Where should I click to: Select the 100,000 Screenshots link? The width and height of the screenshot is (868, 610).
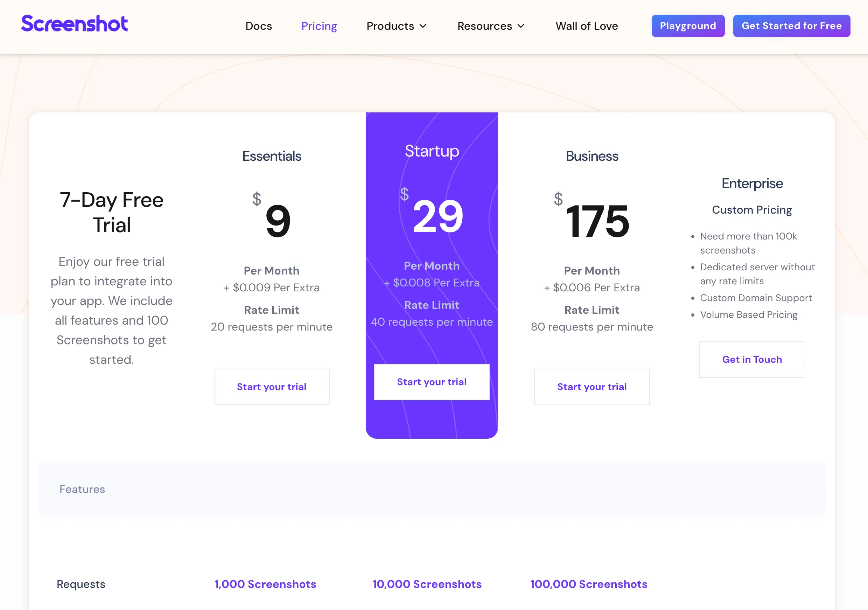pos(589,584)
